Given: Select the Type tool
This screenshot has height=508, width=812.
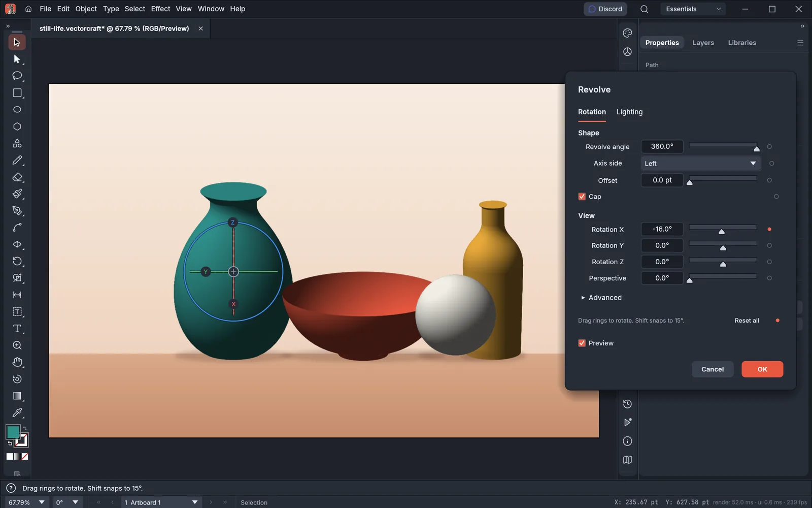Looking at the screenshot, I should [x=17, y=329].
